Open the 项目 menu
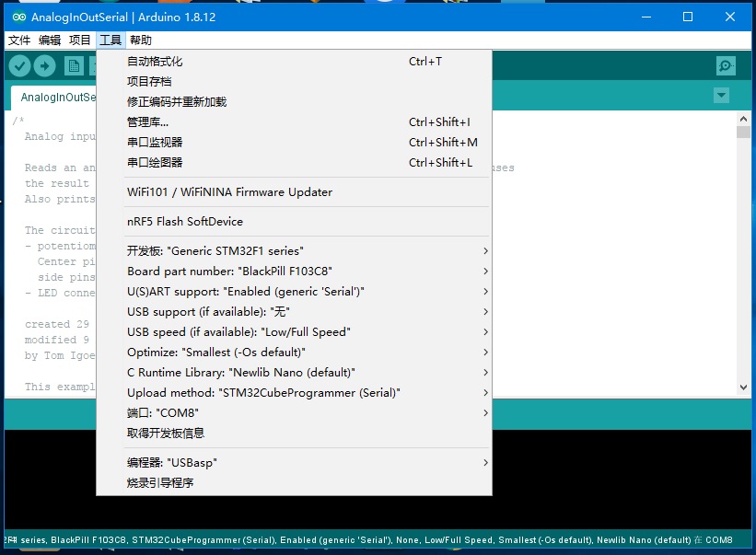Screen dimensions: 756x555 point(79,40)
